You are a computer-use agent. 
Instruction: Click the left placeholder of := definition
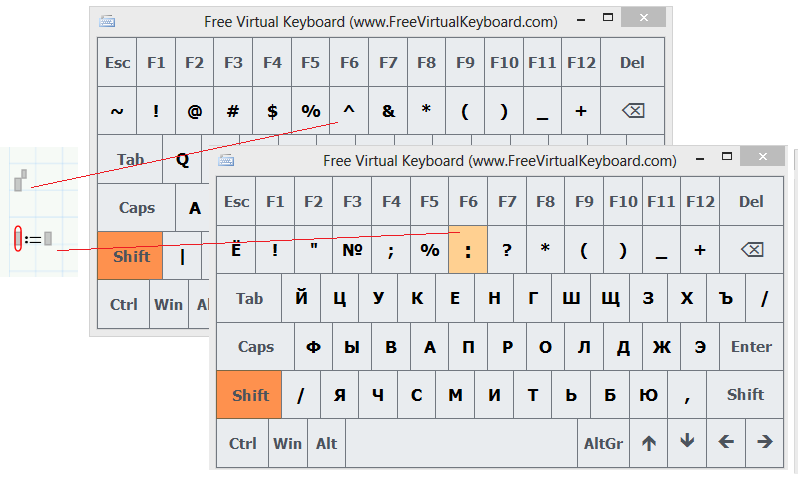pos(18,238)
